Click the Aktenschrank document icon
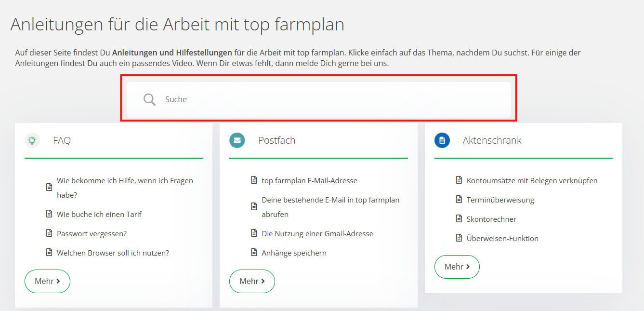Image resolution: width=644 pixels, height=311 pixels. coord(442,140)
